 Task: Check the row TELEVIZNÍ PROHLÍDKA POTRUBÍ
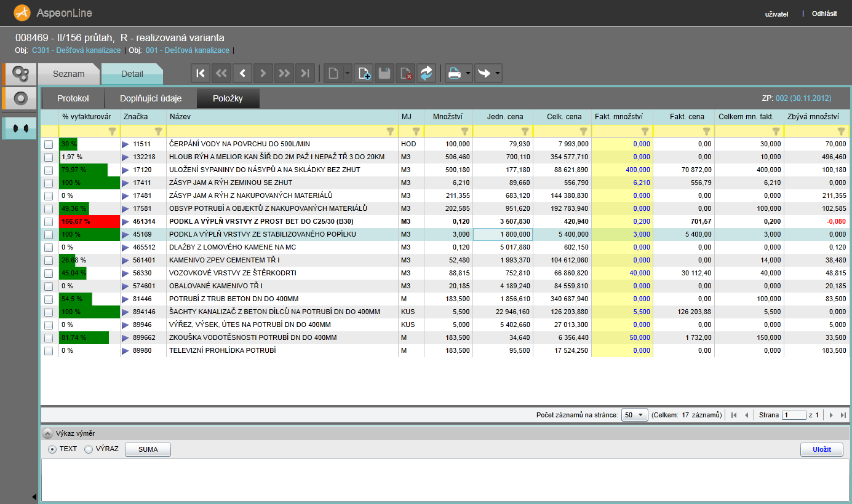click(x=49, y=350)
